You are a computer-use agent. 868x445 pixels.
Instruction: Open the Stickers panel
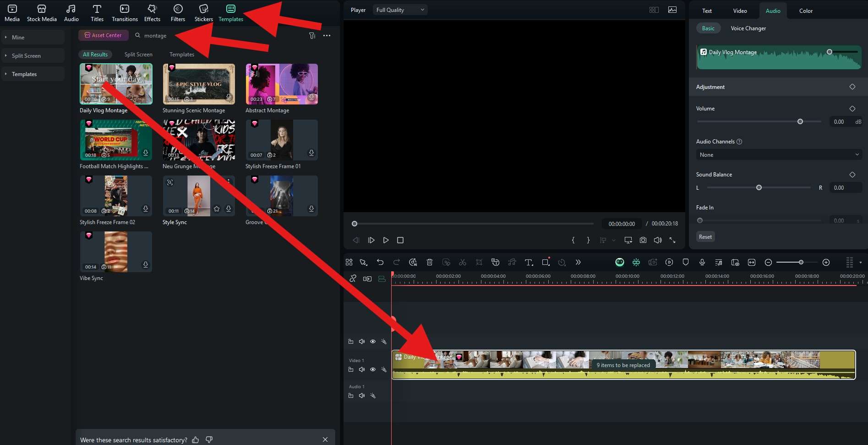203,13
